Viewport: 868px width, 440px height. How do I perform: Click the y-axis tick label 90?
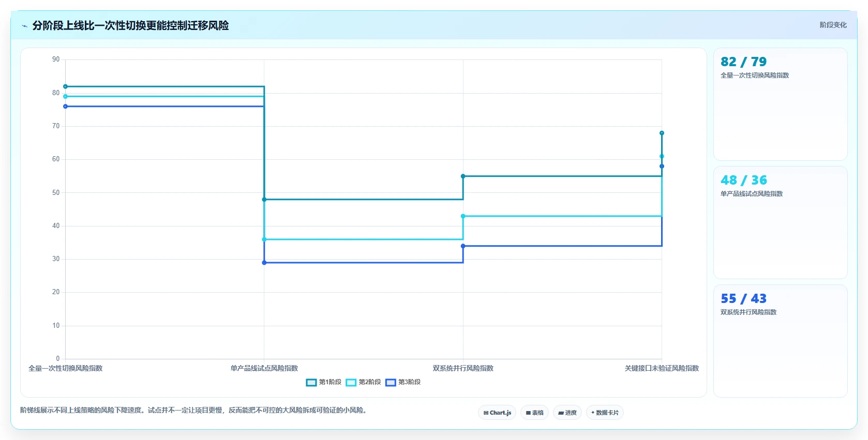coord(56,59)
